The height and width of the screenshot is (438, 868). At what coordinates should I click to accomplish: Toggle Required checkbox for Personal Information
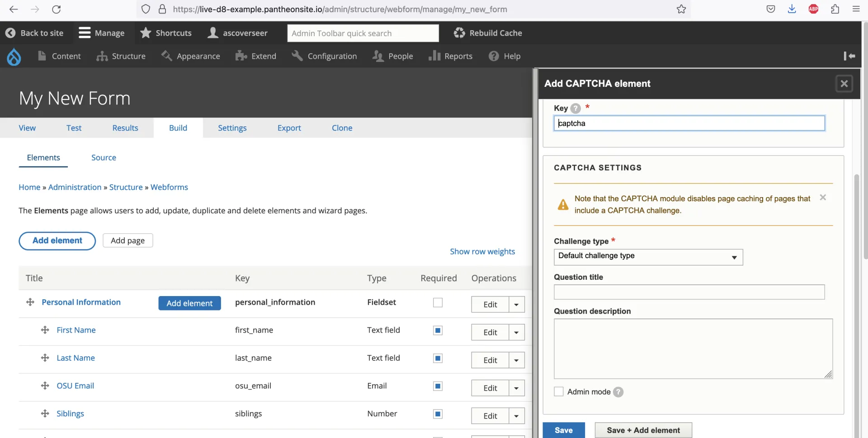coord(438,303)
